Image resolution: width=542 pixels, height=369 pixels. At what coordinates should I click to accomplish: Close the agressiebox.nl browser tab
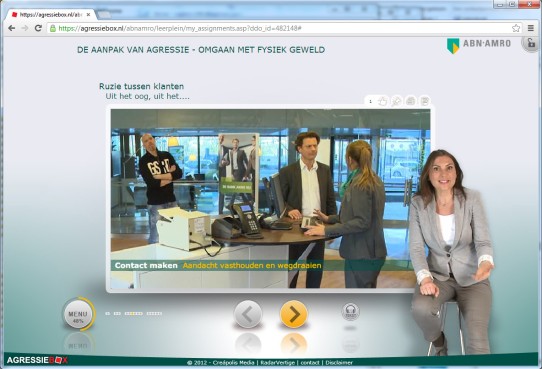coord(88,15)
